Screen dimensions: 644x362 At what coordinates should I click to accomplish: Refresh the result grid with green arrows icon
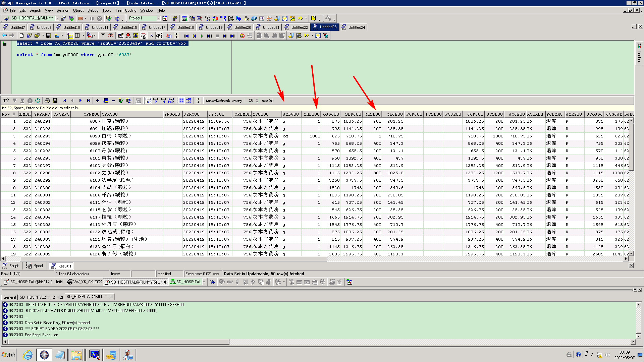38,101
